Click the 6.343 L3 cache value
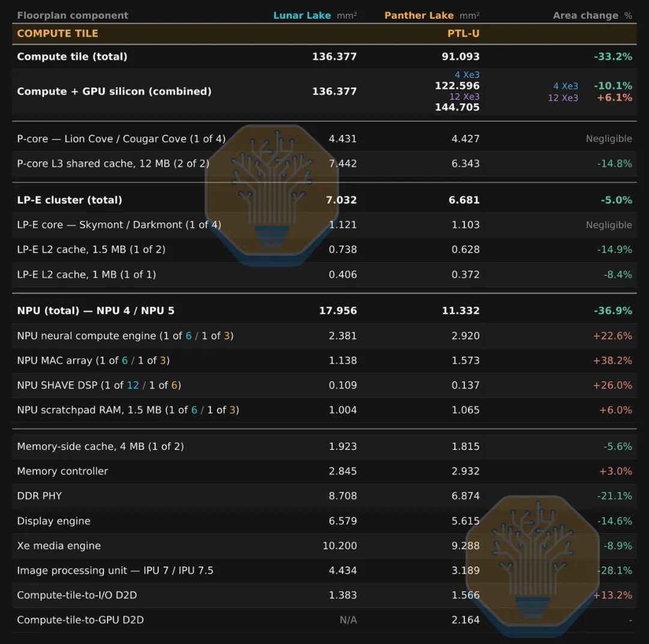This screenshot has height=644, width=649. [465, 163]
